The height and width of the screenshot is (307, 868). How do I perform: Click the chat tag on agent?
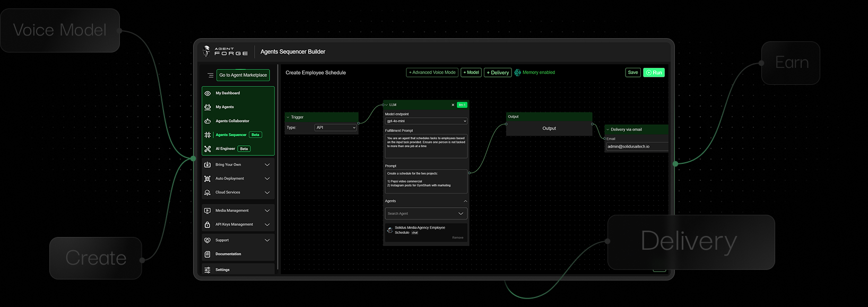coord(415,233)
